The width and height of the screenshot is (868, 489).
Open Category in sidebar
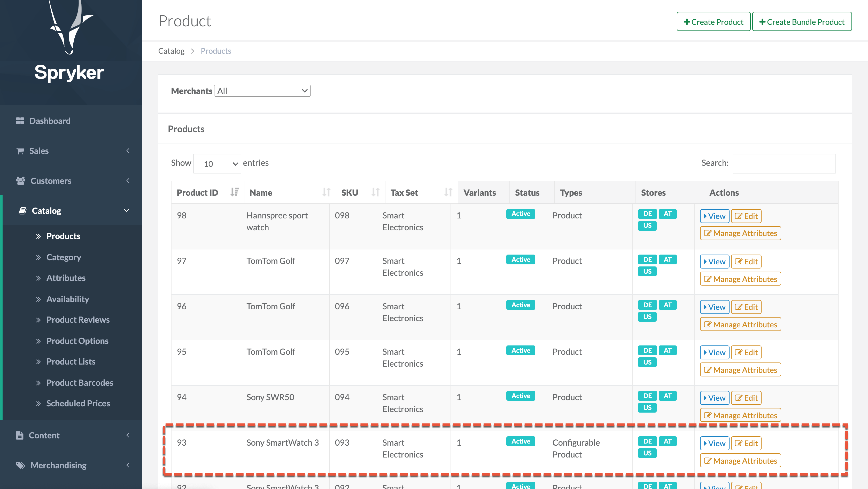tap(64, 257)
